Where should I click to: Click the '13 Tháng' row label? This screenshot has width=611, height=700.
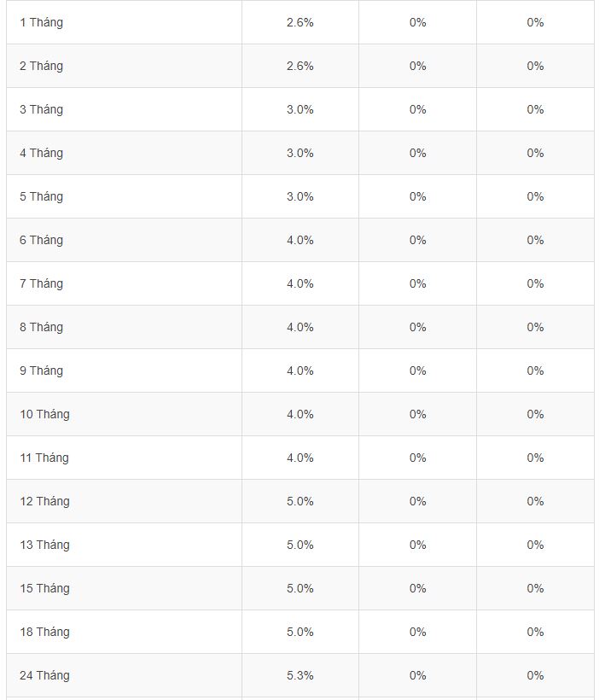pos(44,545)
